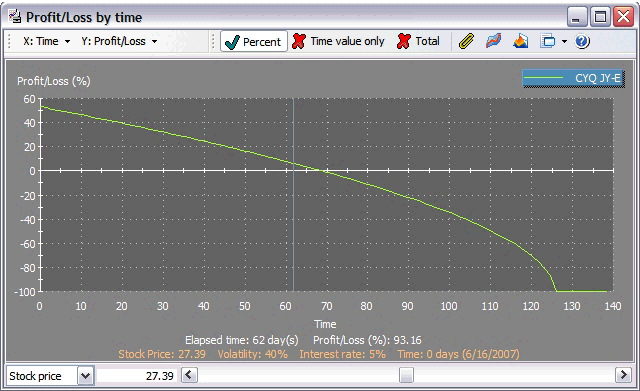Click the y-axis label 60
640x391 pixels.
point(29,99)
